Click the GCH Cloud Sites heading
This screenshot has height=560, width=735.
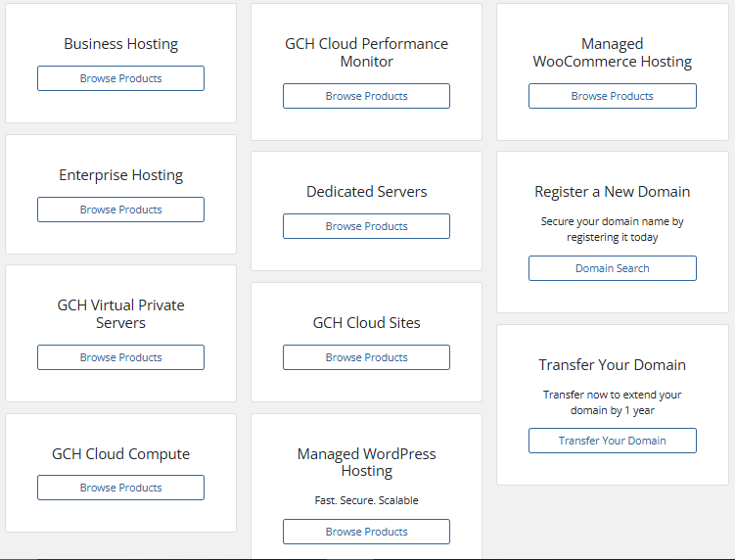[x=366, y=323]
